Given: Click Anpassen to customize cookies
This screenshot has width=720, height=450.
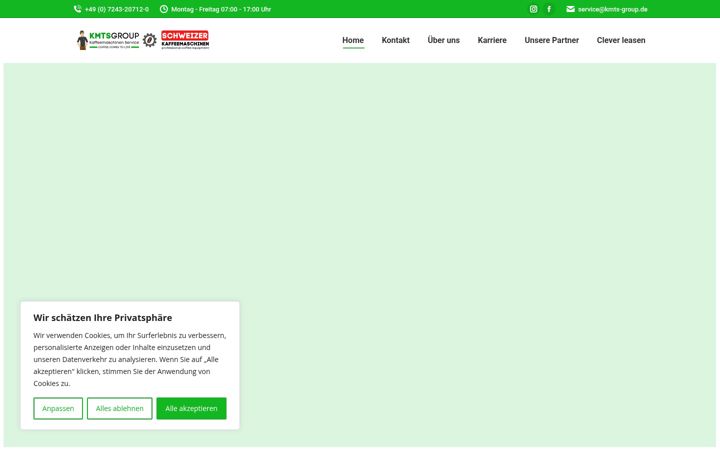Looking at the screenshot, I should [58, 408].
